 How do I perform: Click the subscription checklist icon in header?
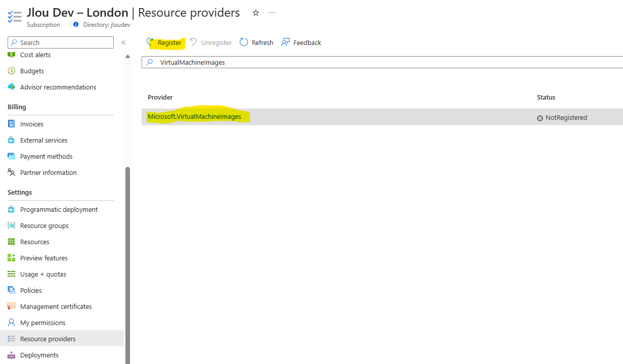(15, 16)
